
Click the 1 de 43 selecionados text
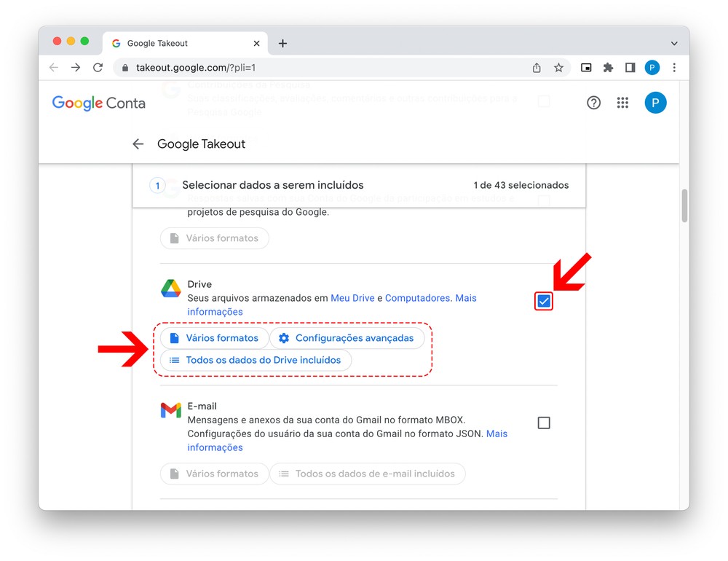coord(521,185)
